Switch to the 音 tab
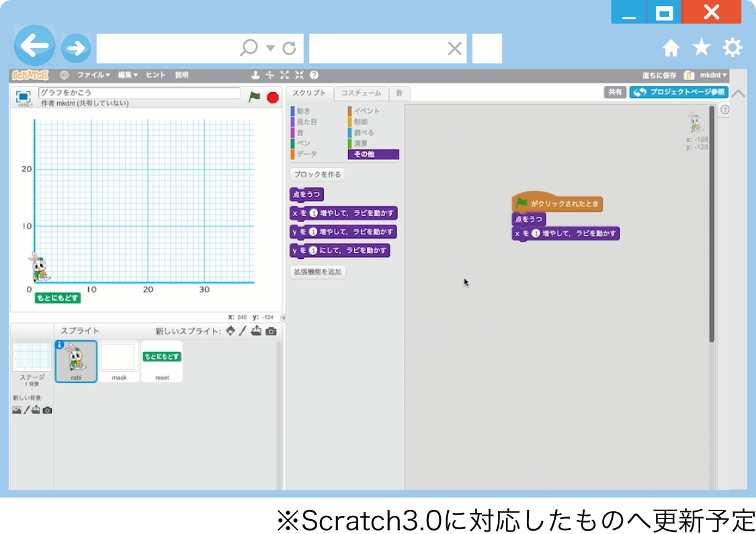 pyautogui.click(x=399, y=93)
